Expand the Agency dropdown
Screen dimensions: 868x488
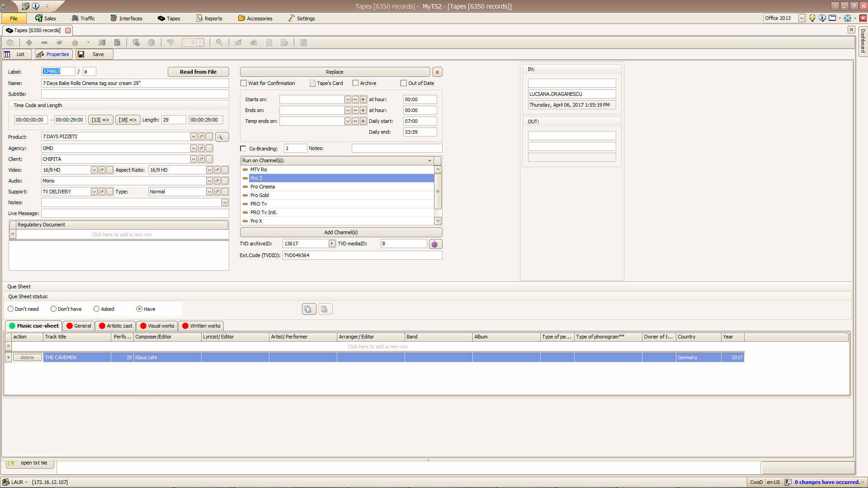pyautogui.click(x=193, y=148)
